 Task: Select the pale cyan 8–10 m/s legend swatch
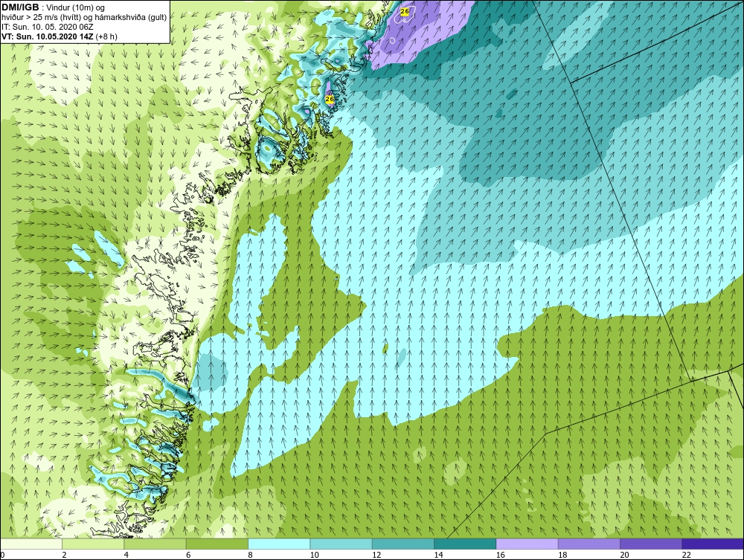279,544
